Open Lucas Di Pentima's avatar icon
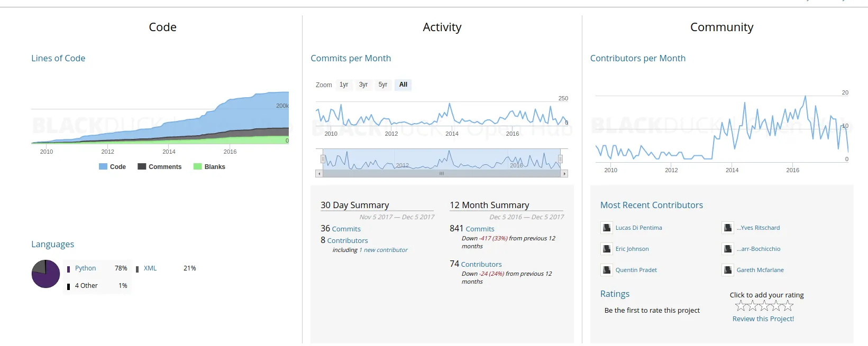Screen dimensions: 868x346 (x=606, y=228)
